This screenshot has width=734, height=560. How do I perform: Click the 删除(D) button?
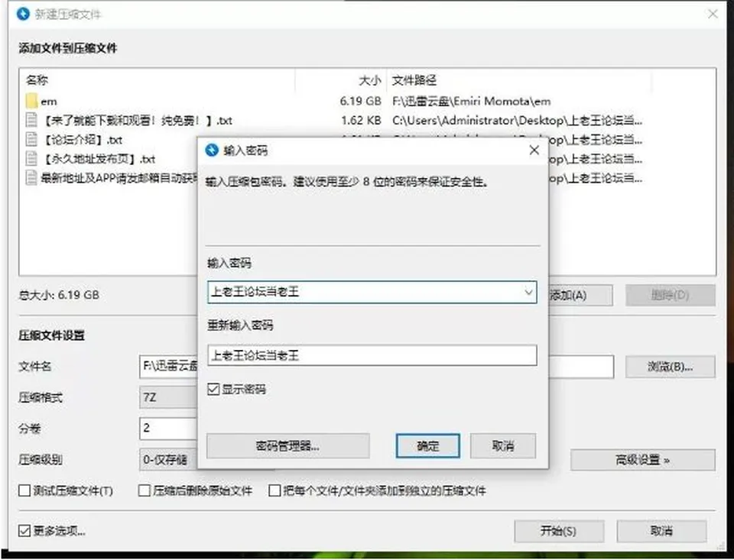click(671, 295)
